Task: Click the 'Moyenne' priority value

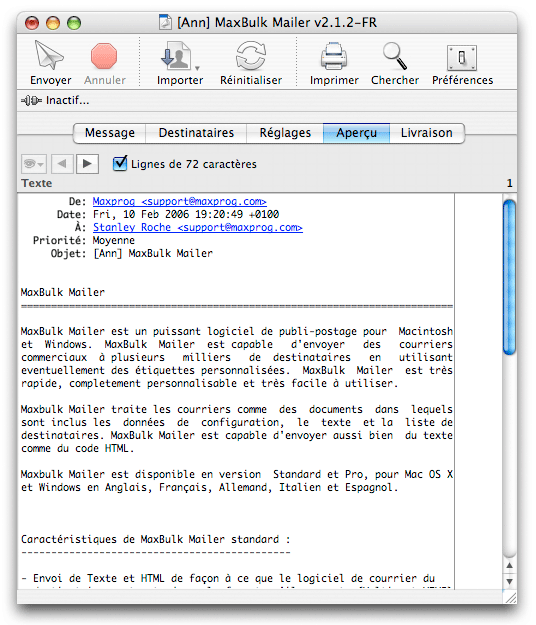Action: point(114,240)
